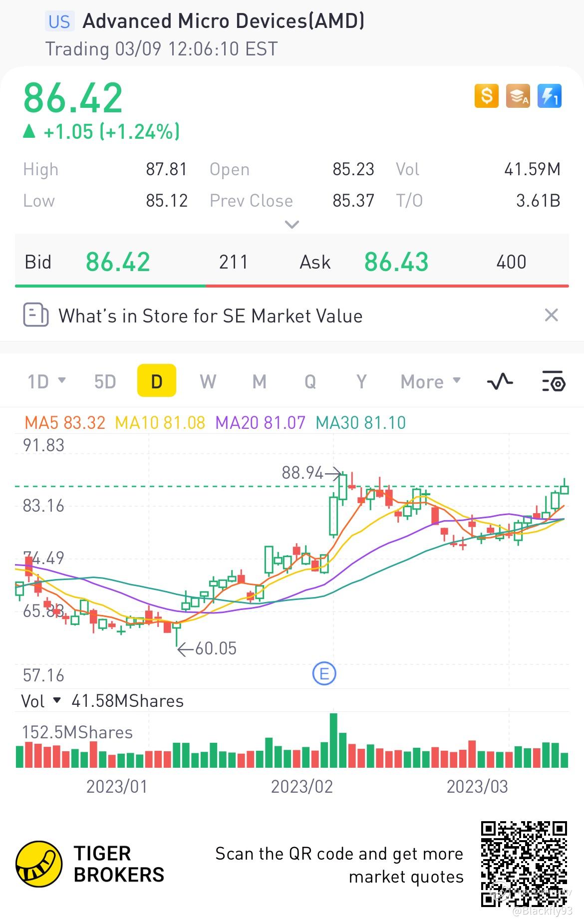Tap the Open value 85.23
Viewport: 584px width, 924px height.
click(x=353, y=169)
